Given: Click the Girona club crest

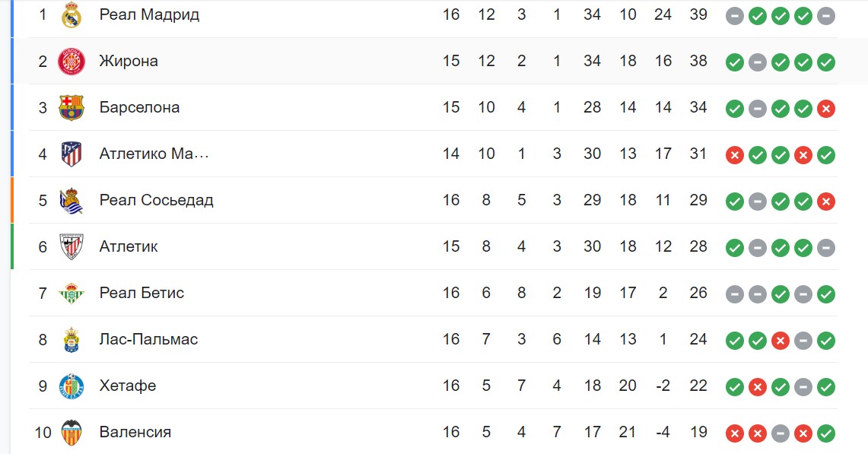Looking at the screenshot, I should [72, 62].
